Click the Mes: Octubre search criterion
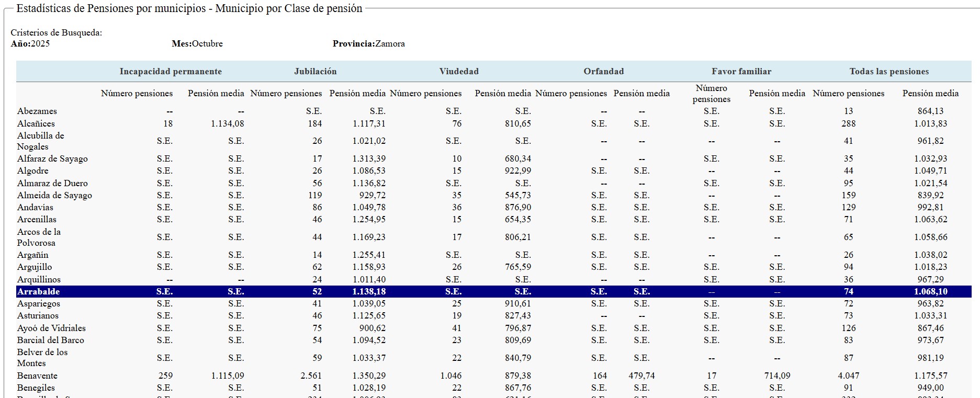This screenshot has height=398, width=980. tap(197, 44)
